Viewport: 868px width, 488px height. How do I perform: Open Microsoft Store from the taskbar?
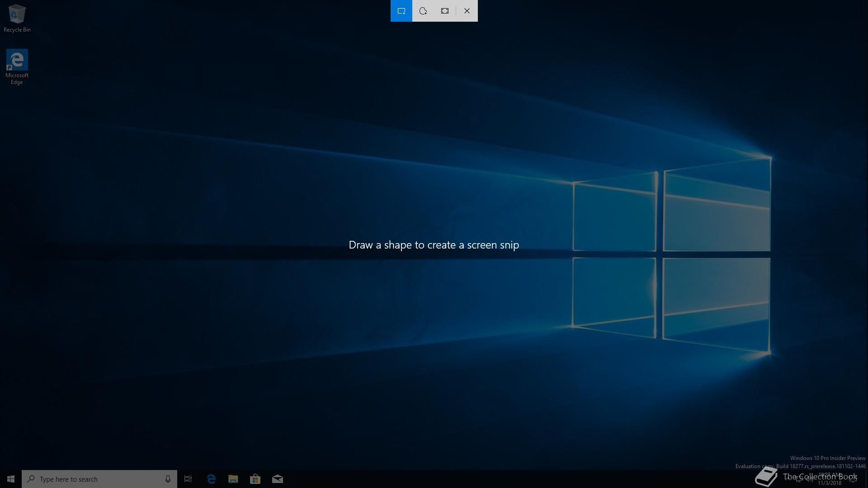pyautogui.click(x=255, y=479)
